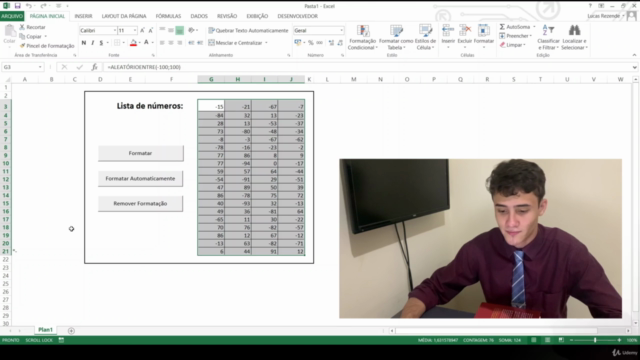
Task: Align text to the right
Action: pos(180,42)
